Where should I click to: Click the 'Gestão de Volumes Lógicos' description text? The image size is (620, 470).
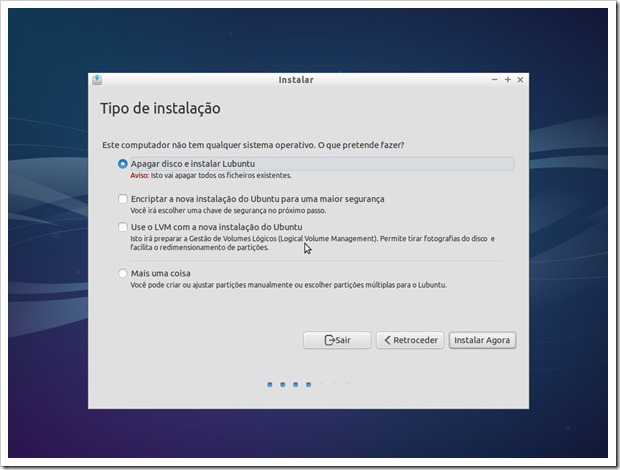pyautogui.click(x=312, y=243)
